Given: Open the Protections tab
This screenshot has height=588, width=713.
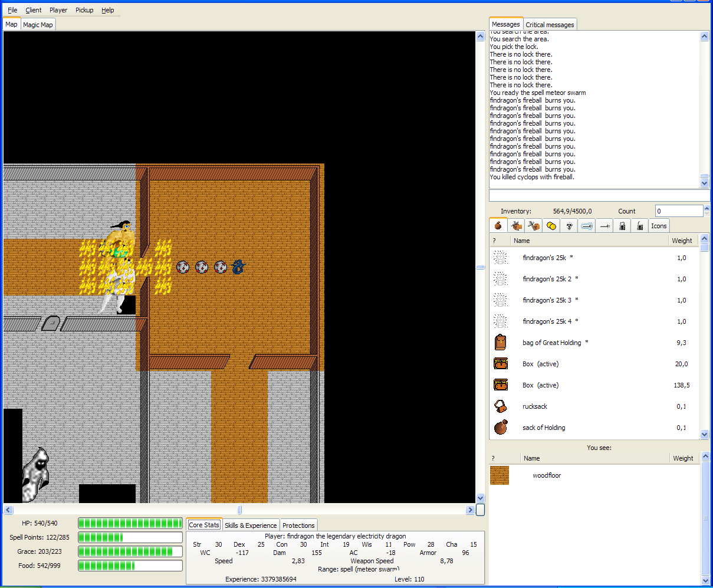Looking at the screenshot, I should pos(298,525).
